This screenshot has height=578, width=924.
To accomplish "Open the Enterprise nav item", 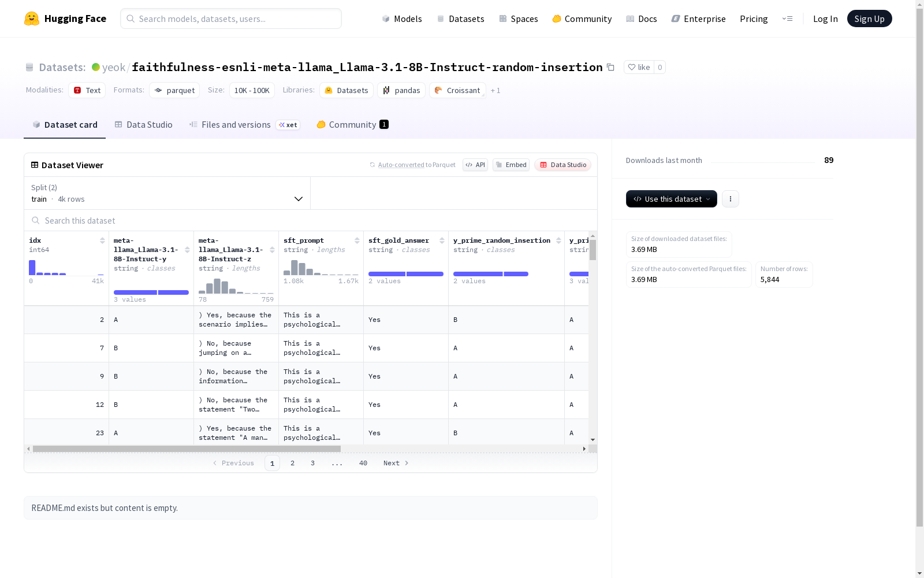I will point(699,18).
